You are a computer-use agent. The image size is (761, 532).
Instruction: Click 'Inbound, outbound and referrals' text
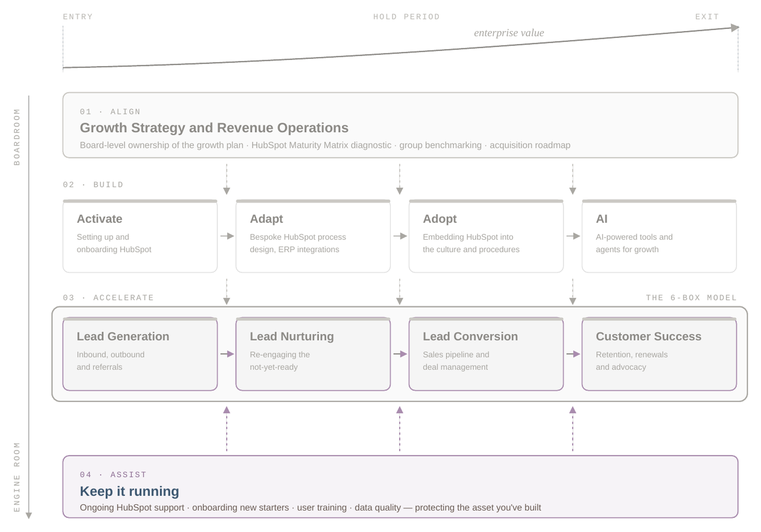tap(110, 361)
